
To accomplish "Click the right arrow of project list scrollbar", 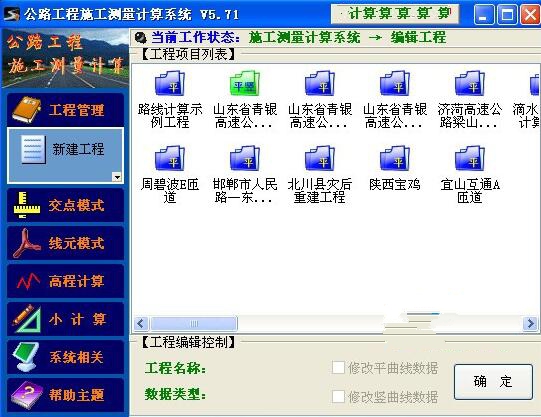I will pyautogui.click(x=530, y=324).
